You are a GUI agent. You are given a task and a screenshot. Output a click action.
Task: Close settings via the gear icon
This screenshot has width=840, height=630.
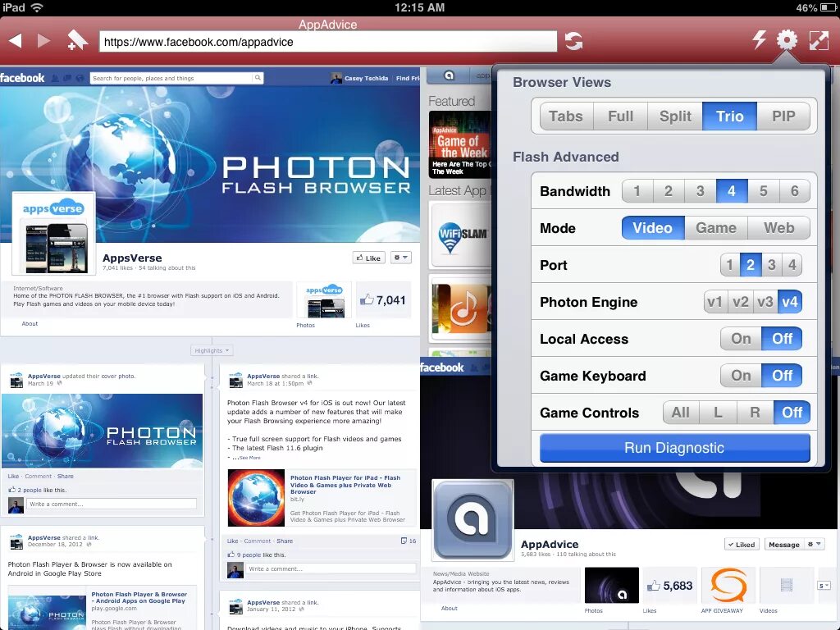[x=787, y=39]
